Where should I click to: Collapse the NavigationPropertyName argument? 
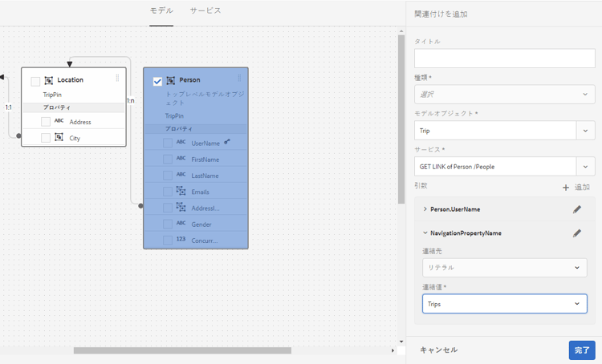pyautogui.click(x=425, y=233)
